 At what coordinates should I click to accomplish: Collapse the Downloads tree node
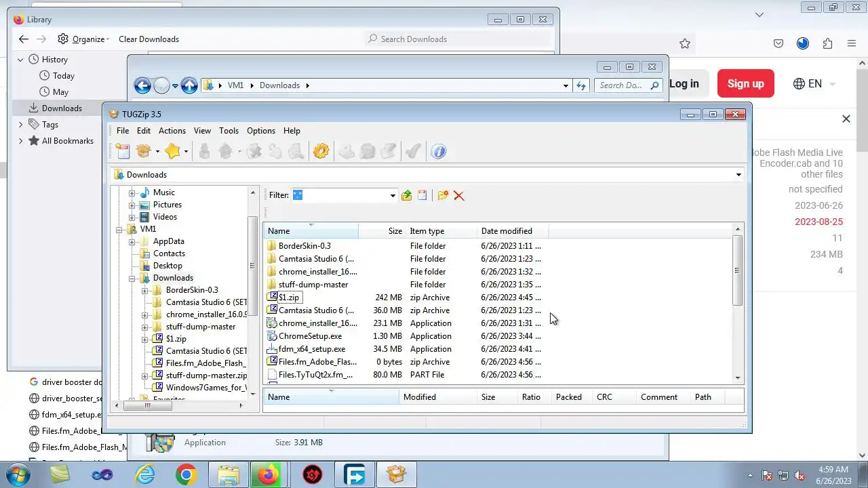coord(132,278)
